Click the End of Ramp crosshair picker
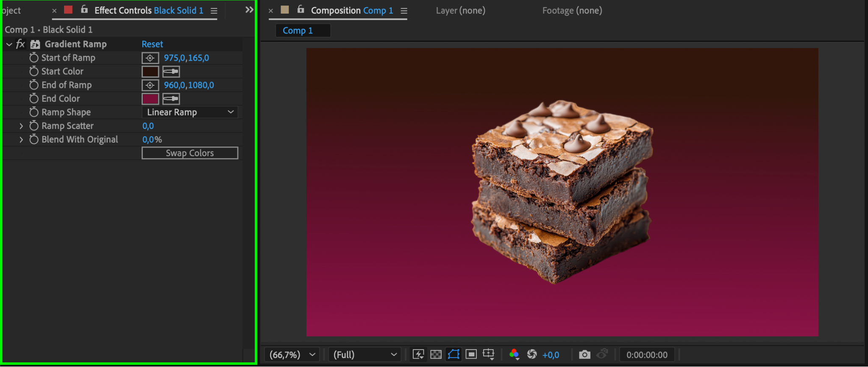Screen dimensions: 868x367 tap(150, 85)
